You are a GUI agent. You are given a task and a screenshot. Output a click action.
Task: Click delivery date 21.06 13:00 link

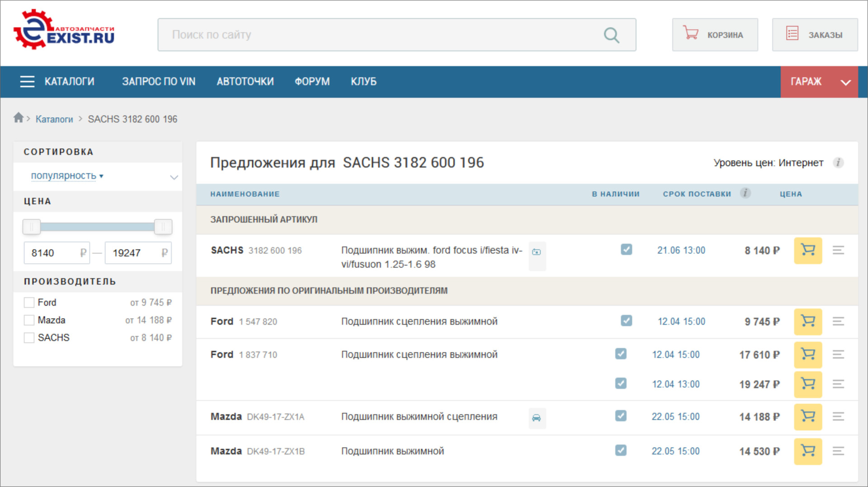(681, 251)
